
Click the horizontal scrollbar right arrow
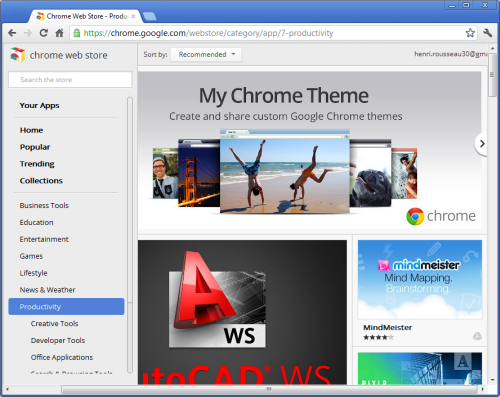pyautogui.click(x=482, y=389)
